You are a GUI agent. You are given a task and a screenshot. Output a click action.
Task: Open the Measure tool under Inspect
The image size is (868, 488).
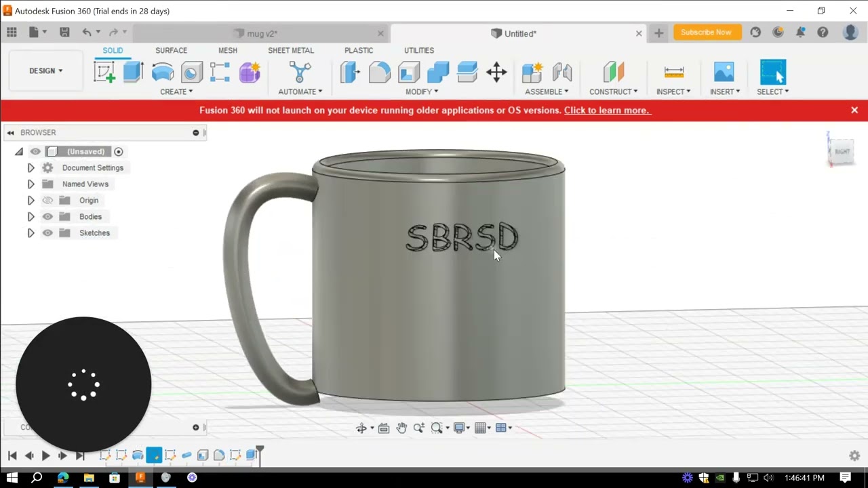pos(673,72)
